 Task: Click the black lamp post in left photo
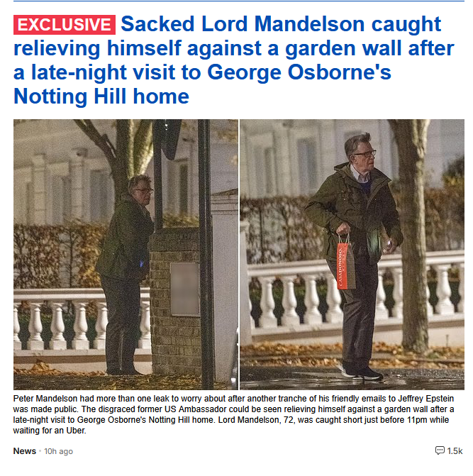205,255
